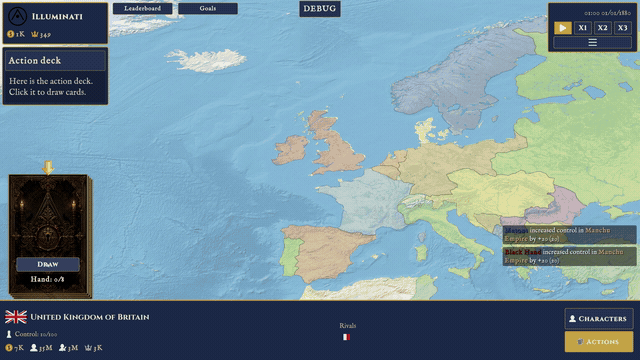Open the Leaderboard tab

142,9
